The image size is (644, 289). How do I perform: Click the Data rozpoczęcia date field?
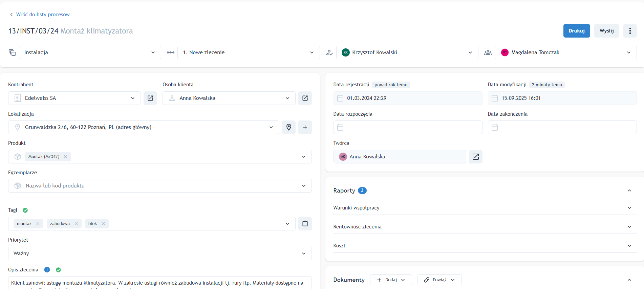407,127
